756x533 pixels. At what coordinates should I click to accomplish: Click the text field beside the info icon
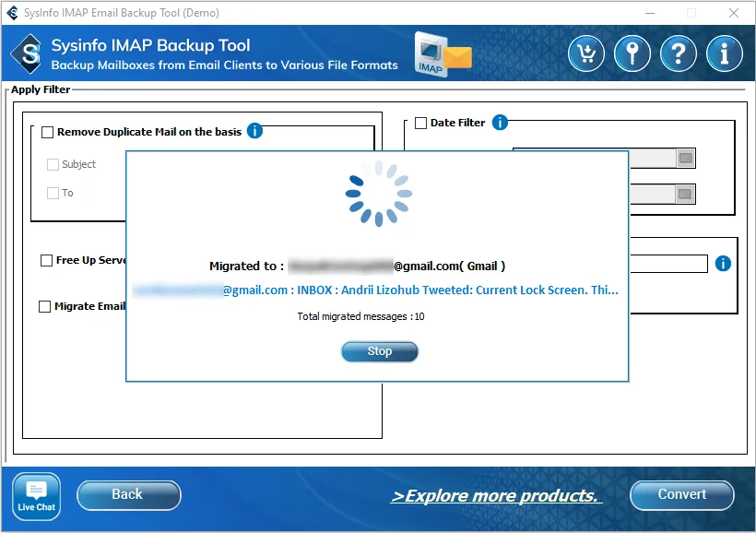pos(667,264)
